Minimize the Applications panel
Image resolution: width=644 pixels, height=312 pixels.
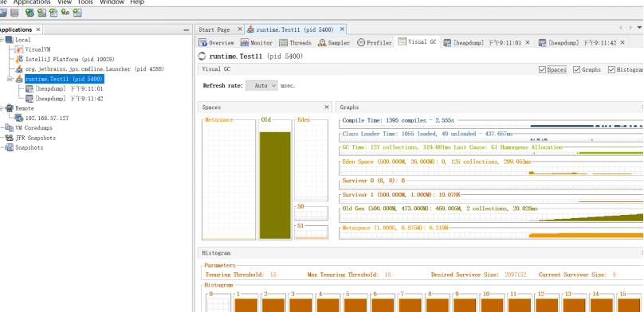pyautogui.click(x=186, y=30)
